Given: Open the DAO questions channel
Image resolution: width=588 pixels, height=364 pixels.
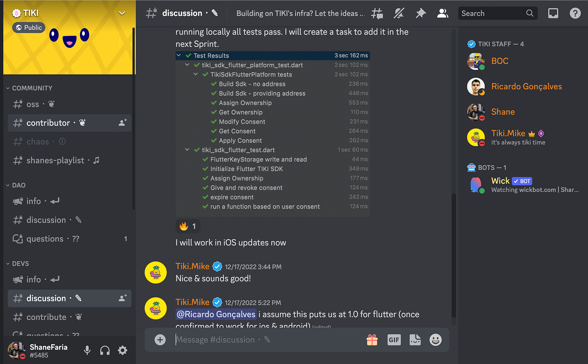Looking at the screenshot, I should click(69, 239).
